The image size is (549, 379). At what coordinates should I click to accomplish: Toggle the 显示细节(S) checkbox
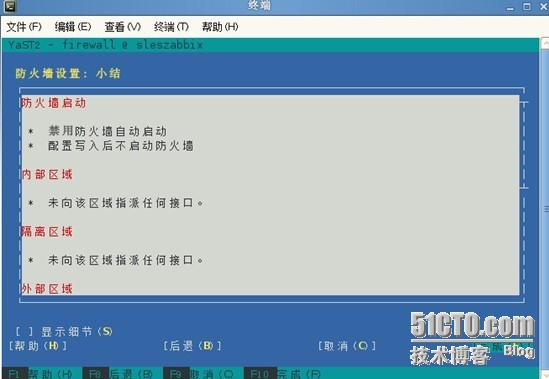tap(64, 331)
